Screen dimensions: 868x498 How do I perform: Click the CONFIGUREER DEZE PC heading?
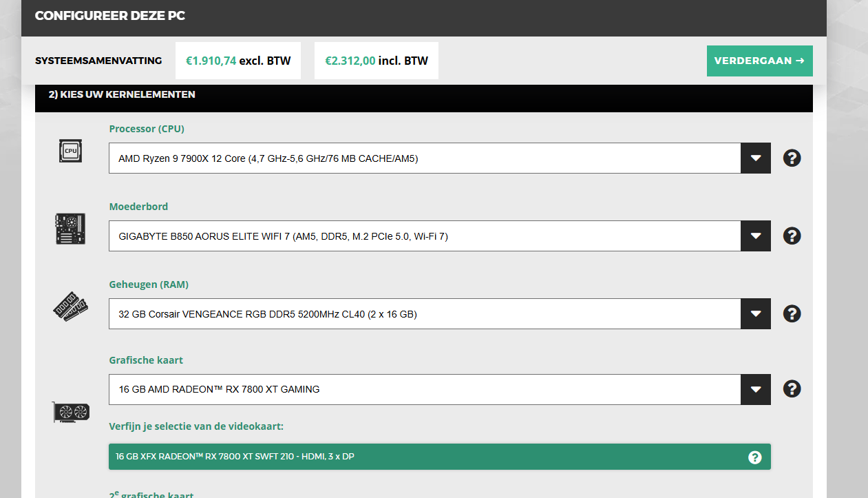(x=110, y=15)
